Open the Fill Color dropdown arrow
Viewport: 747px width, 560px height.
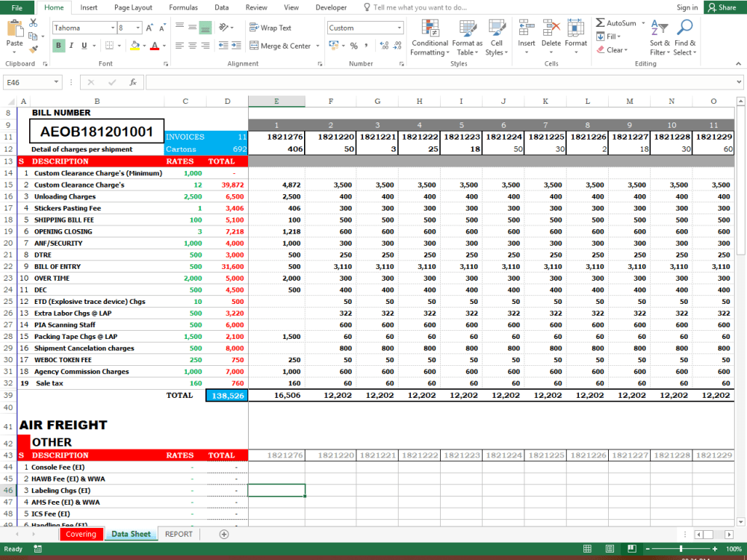(146, 46)
